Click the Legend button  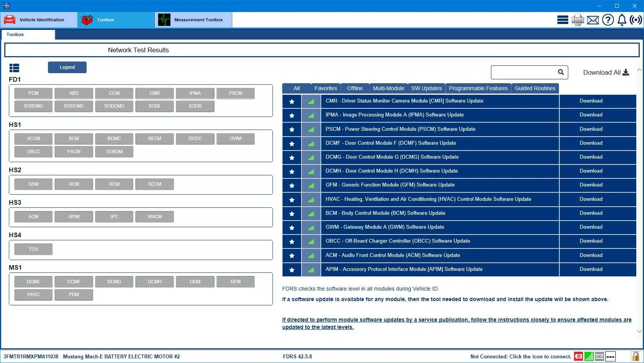[x=67, y=67]
